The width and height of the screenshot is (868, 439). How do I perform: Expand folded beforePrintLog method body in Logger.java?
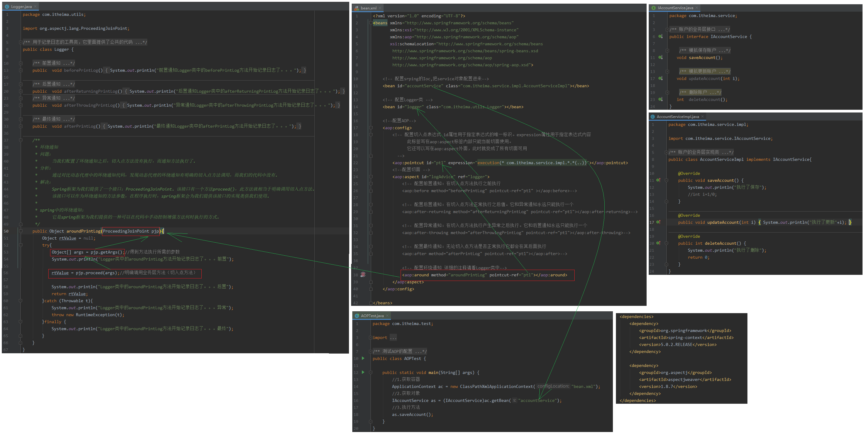click(x=21, y=71)
